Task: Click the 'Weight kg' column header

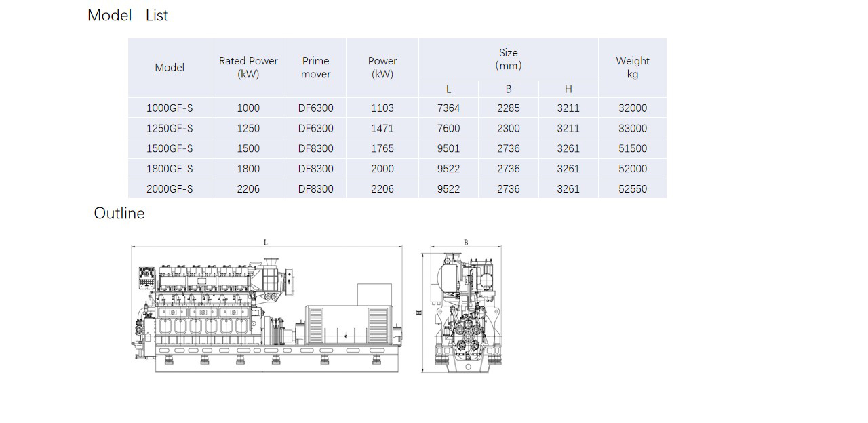Action: (x=633, y=67)
